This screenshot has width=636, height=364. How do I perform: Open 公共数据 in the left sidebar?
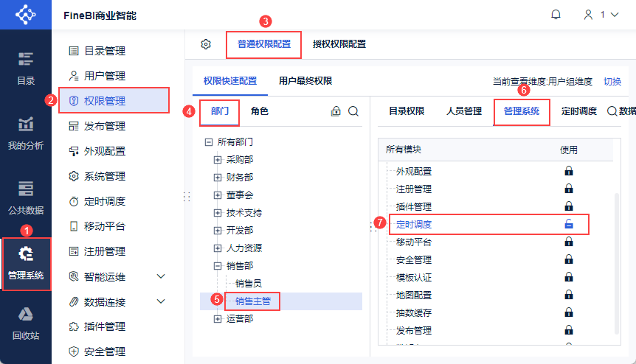(x=26, y=197)
